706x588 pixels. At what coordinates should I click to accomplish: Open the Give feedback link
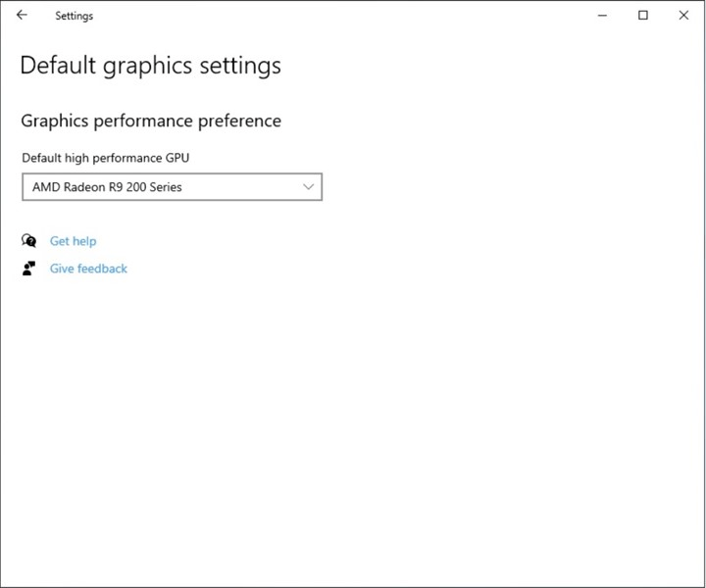(88, 269)
